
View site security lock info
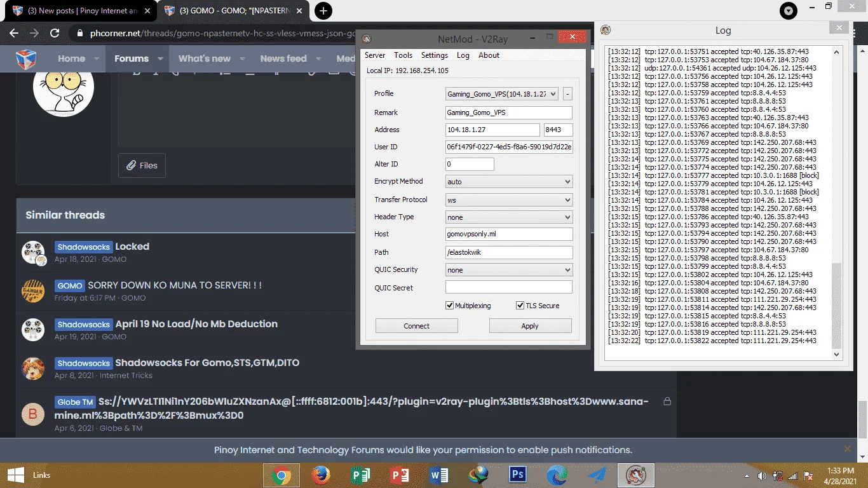coord(79,33)
